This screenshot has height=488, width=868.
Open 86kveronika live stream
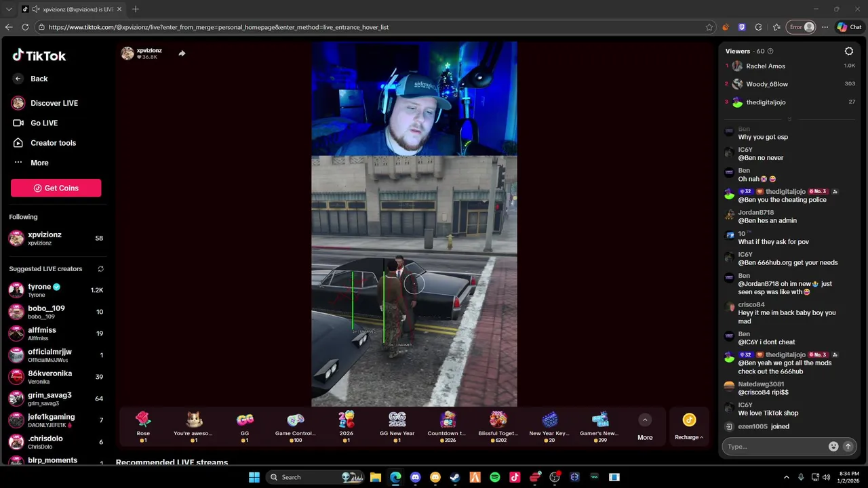coord(56,377)
